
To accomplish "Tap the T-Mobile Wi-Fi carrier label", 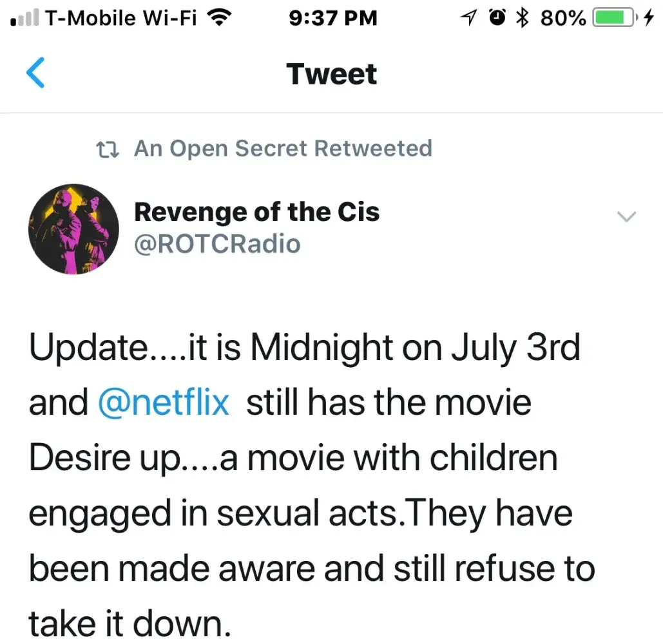I will tap(122, 19).
